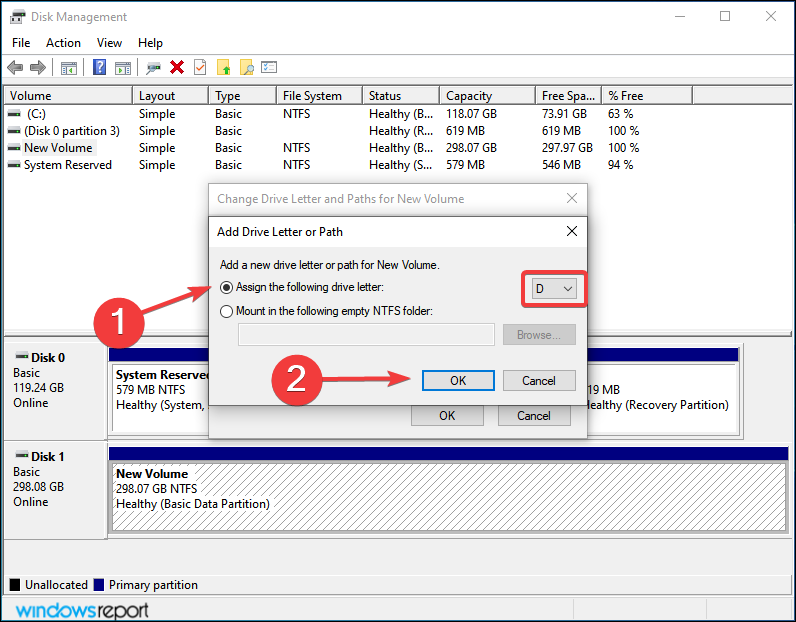Click the red X Delete toolbar icon
Viewport: 796px width, 622px height.
point(177,67)
